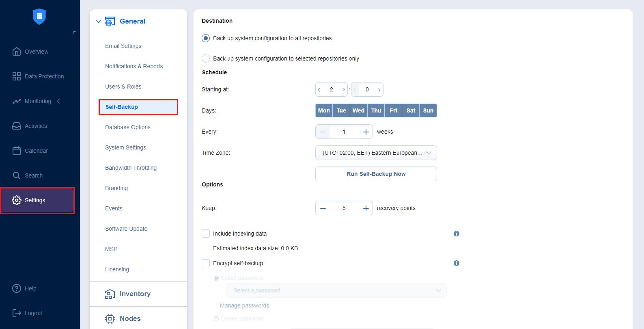Toggle Wed in schedule days

(x=358, y=110)
